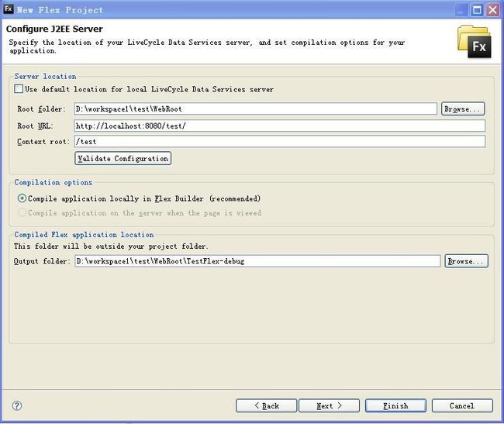Maximize the New Flex Project window

point(478,10)
